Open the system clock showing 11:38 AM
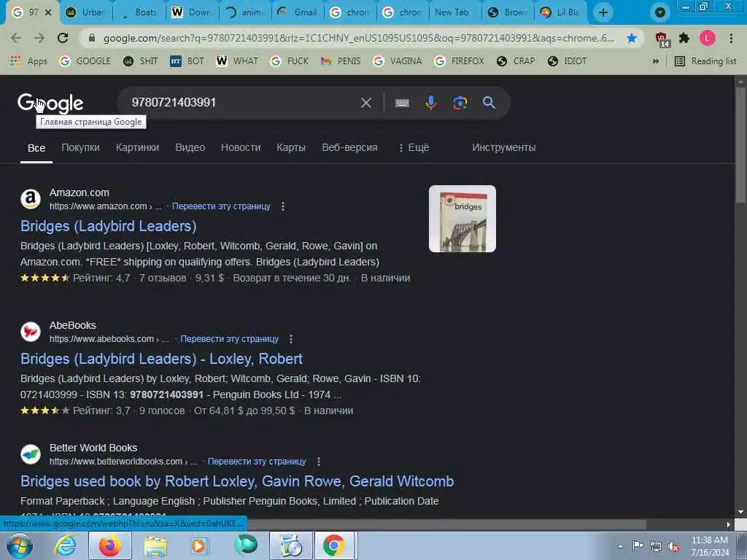747x560 pixels. (x=710, y=546)
